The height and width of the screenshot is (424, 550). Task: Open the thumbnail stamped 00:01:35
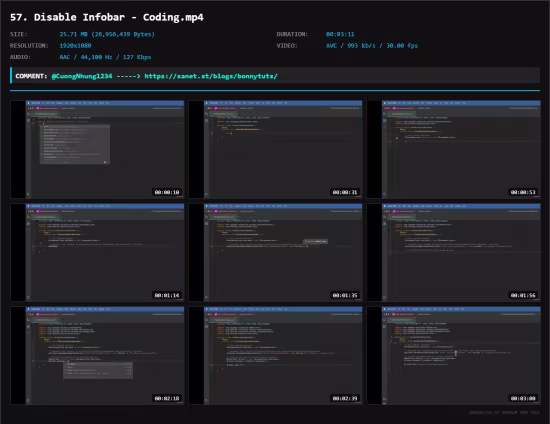point(275,253)
